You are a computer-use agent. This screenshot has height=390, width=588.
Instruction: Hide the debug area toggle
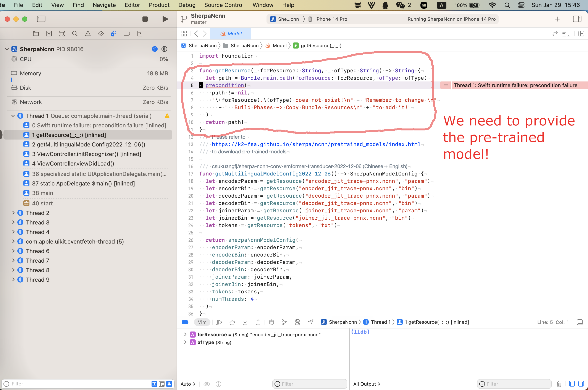tap(580, 322)
